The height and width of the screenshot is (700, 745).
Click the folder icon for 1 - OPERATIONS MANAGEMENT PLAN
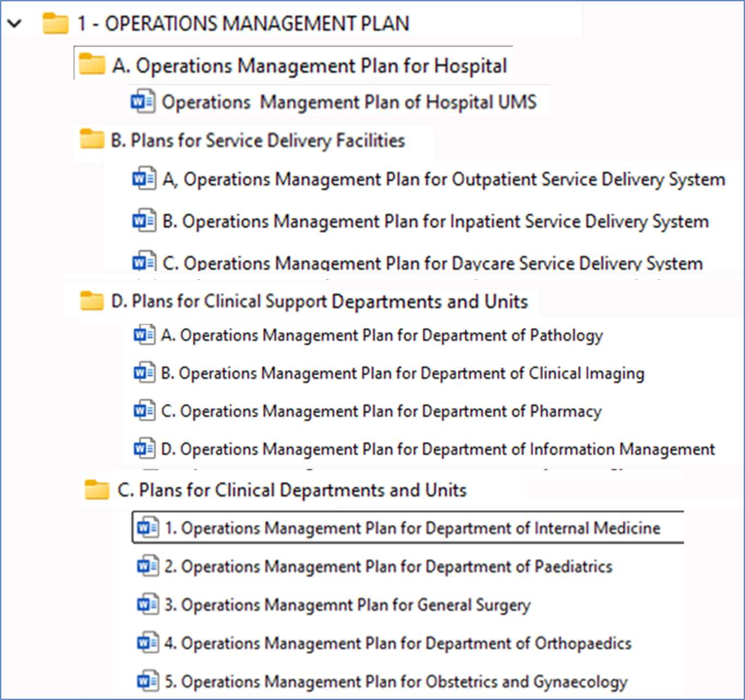(55, 23)
